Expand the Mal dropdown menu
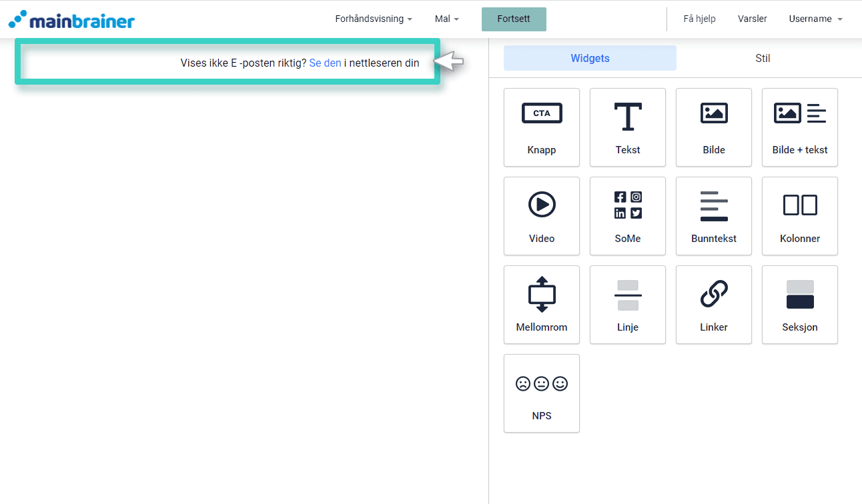862x504 pixels. coord(446,19)
